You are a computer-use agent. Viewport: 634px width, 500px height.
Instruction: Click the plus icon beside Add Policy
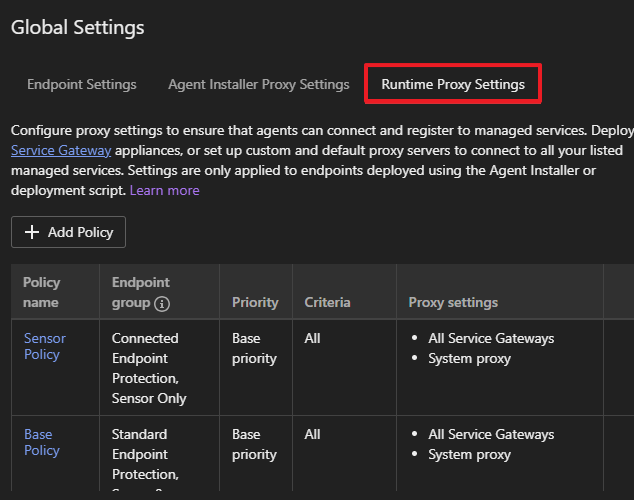coord(32,232)
